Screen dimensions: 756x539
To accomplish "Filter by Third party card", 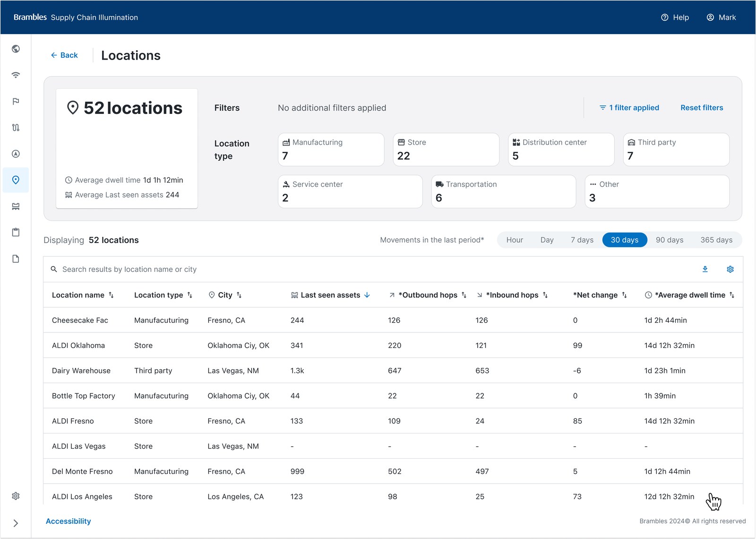I will (676, 149).
